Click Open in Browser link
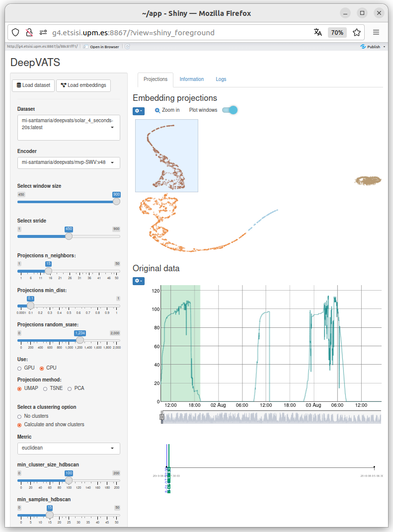Viewport: 393px width, 532px height. click(104, 47)
